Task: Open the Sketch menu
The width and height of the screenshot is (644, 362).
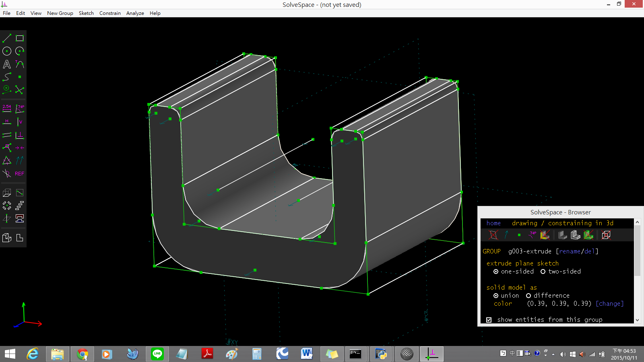Action: [86, 13]
